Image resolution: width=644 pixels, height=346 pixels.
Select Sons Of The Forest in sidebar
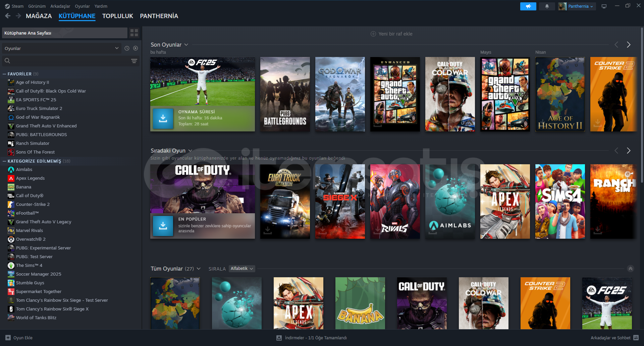pos(35,152)
